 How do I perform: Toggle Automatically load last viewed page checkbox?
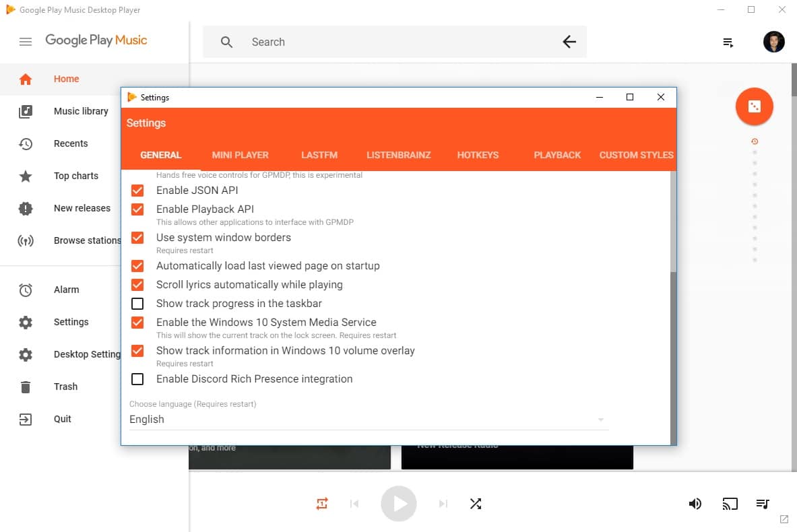click(137, 266)
